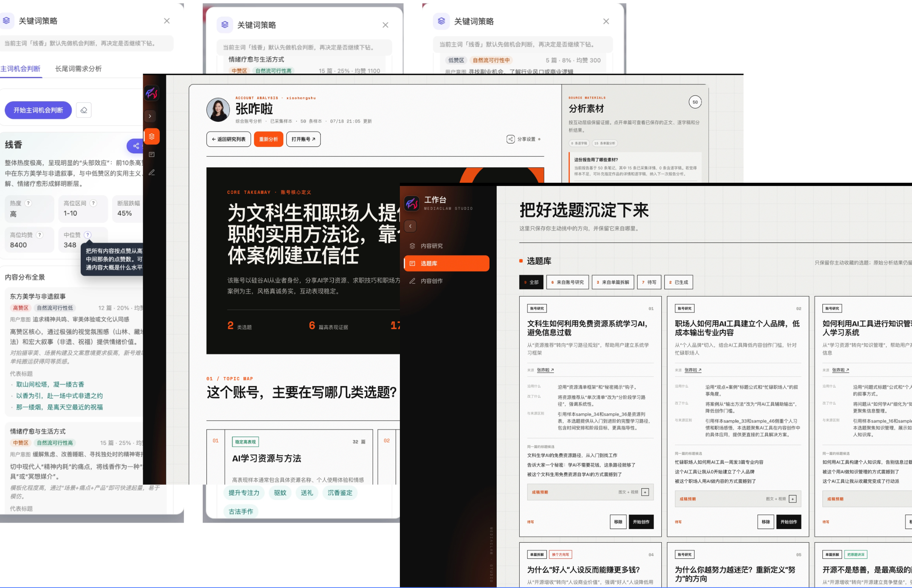Select the 来自单篇拆解 filter tab
The height and width of the screenshot is (588, 912).
point(613,282)
